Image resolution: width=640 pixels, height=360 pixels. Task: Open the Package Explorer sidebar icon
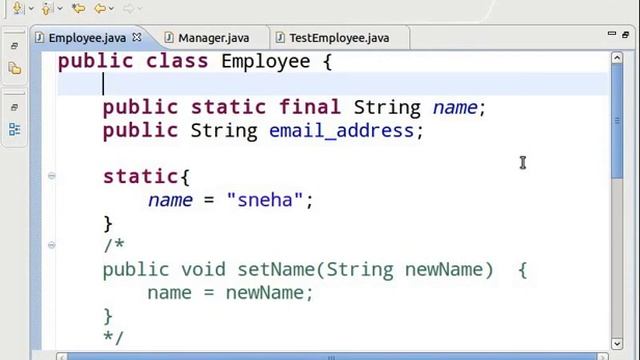[x=15, y=68]
